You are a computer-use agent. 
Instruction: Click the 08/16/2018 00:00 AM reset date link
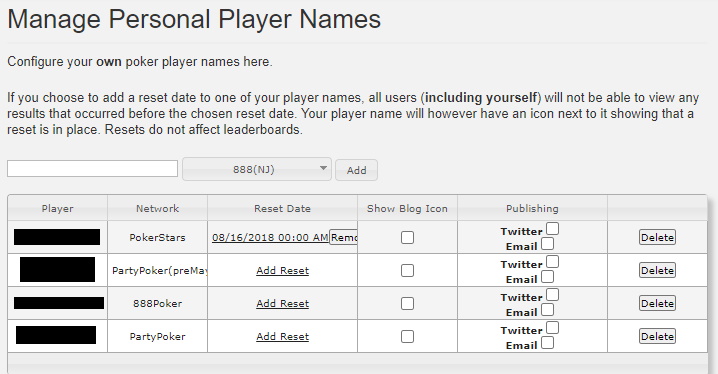pyautogui.click(x=270, y=238)
